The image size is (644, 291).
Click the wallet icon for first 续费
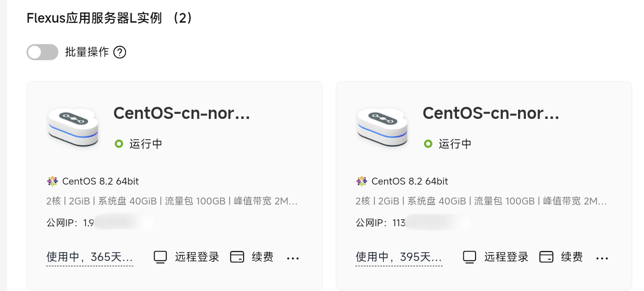(237, 257)
